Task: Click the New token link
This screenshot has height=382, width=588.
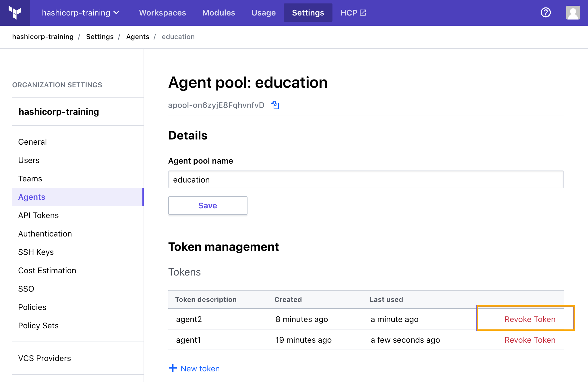Action: click(x=200, y=369)
